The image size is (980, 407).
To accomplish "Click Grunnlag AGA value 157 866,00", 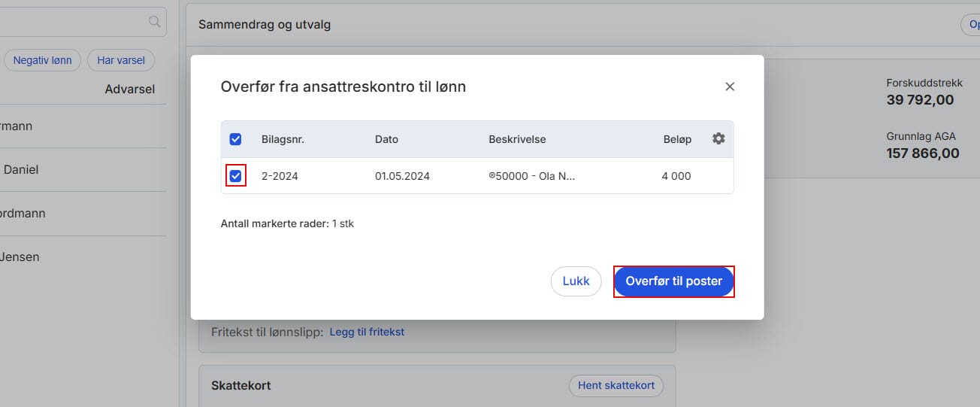I will (x=923, y=153).
